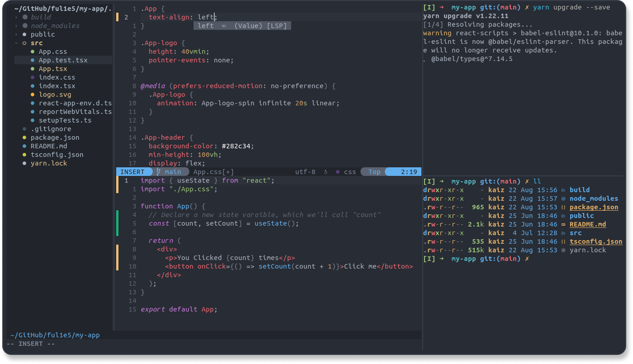Click the icon beside README.md in file tree
This screenshot has height=364, width=633.
point(24,146)
